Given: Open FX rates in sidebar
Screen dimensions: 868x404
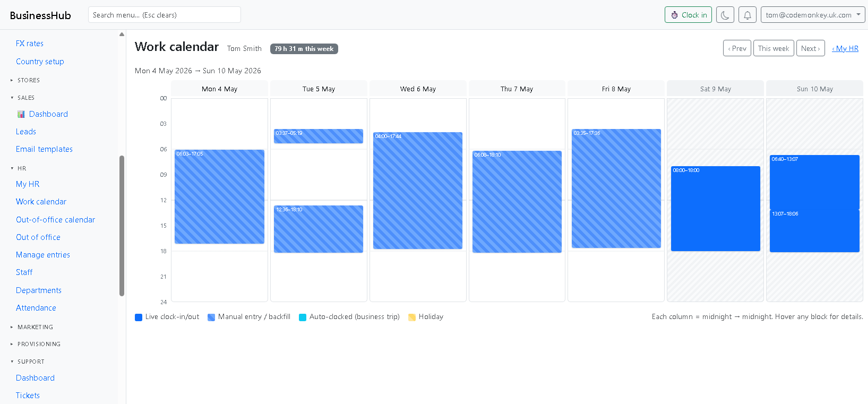Looking at the screenshot, I should [x=30, y=44].
